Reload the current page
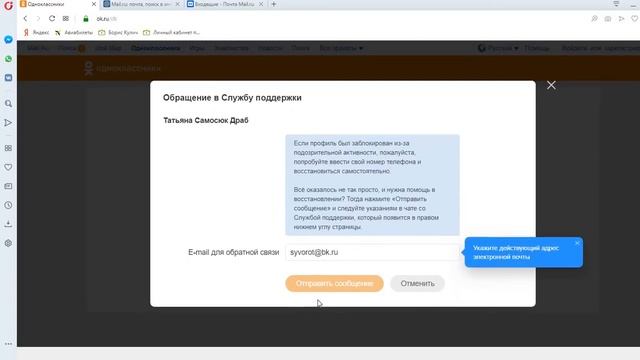This screenshot has height=360, width=640. (52, 18)
